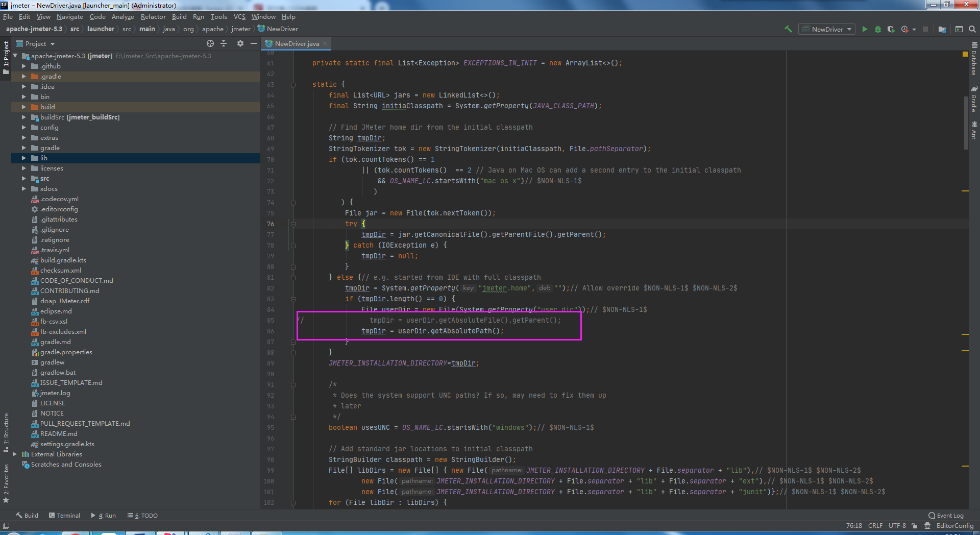Open the File menu
The image size is (980, 535).
[8, 17]
